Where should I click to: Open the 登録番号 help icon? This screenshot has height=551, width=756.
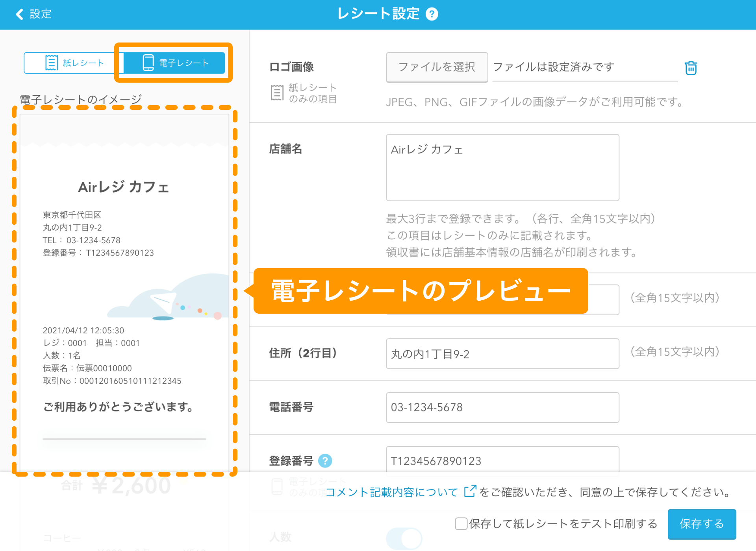325,460
